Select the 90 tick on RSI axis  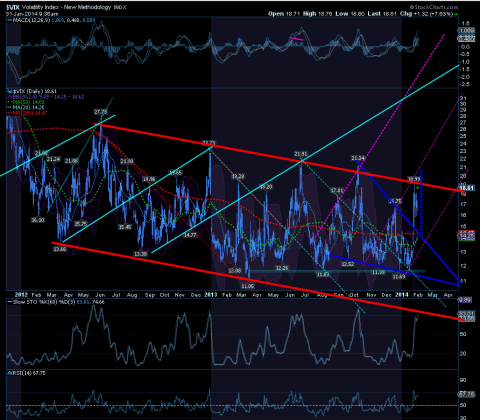pos(463,380)
